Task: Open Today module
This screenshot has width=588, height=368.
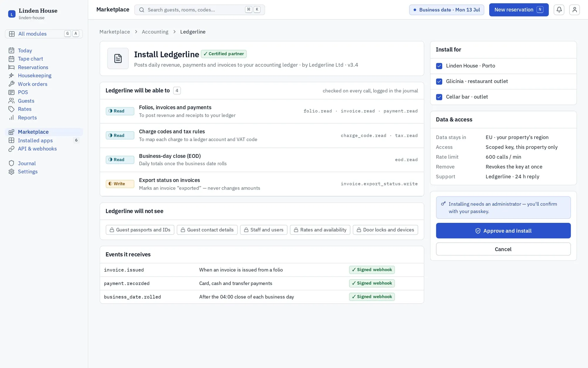Action: click(x=44, y=50)
